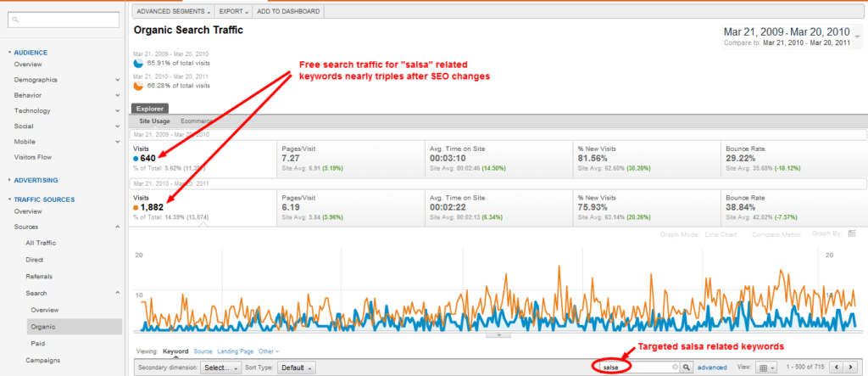Switch to the Ecommerce tab
Viewport: 868px width, 376px height.
coord(197,121)
